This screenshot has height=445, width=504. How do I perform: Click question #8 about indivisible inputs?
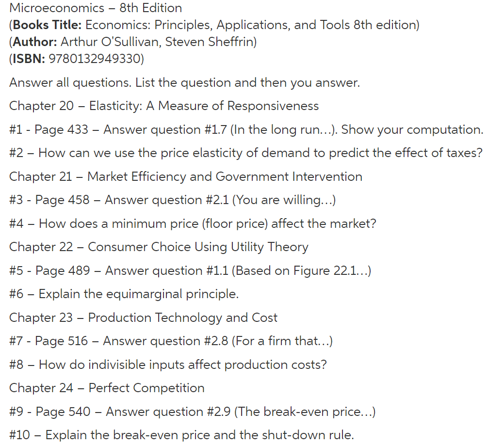coord(168,365)
